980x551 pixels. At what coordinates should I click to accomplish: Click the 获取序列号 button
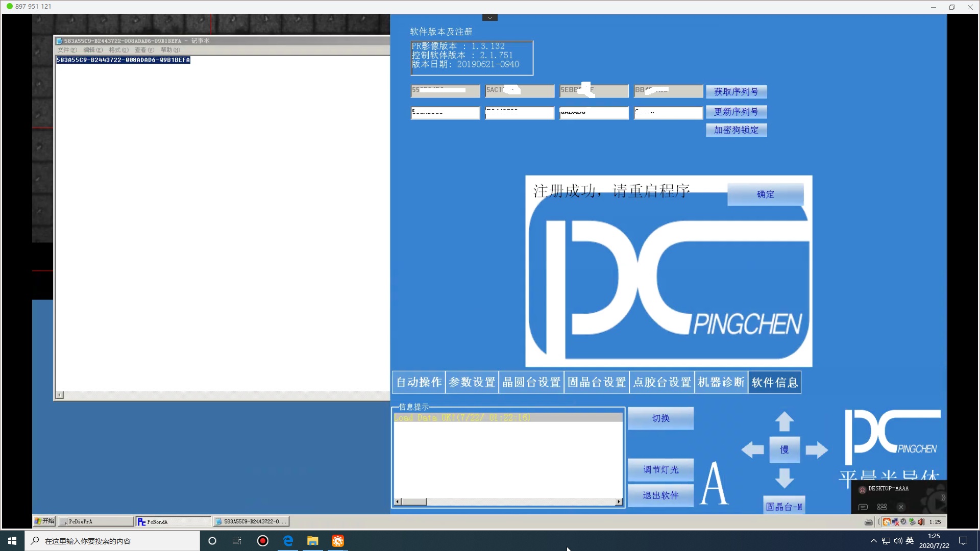pos(736,92)
